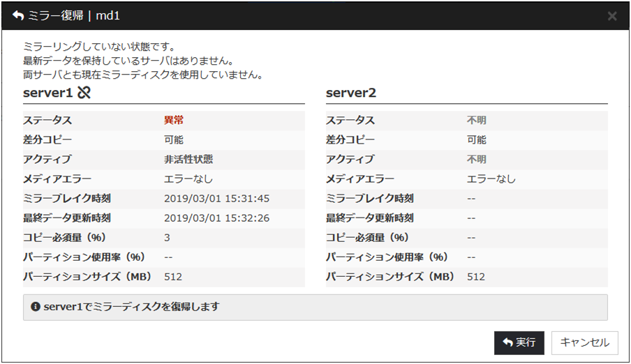This screenshot has width=631, height=364.
Task: Close the ミラー復帰 dialog with the X
Action: tap(611, 15)
